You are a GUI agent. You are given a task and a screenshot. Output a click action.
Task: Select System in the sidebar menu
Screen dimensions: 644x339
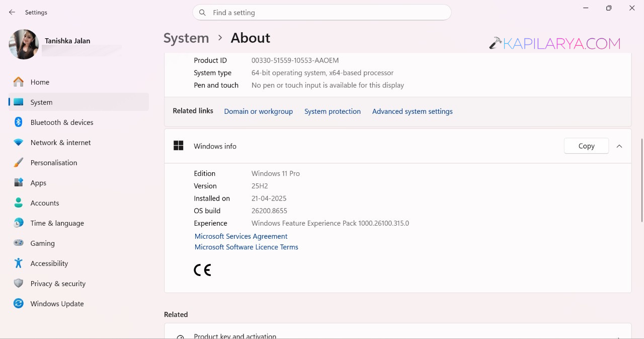[79, 102]
